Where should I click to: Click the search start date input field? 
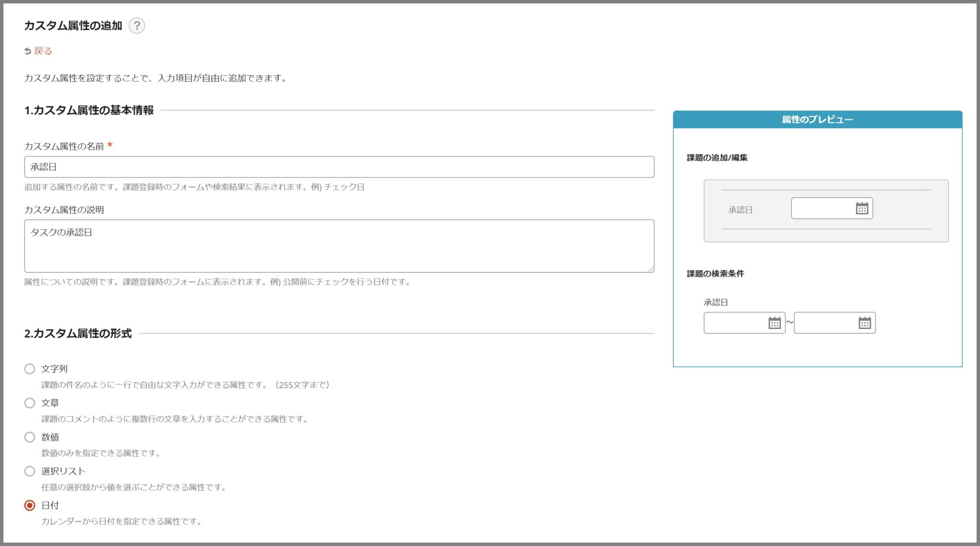click(x=735, y=323)
